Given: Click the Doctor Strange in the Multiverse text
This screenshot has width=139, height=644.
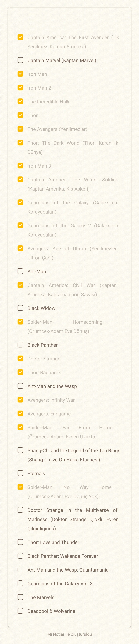Looking at the screenshot, I should click(x=73, y=519).
